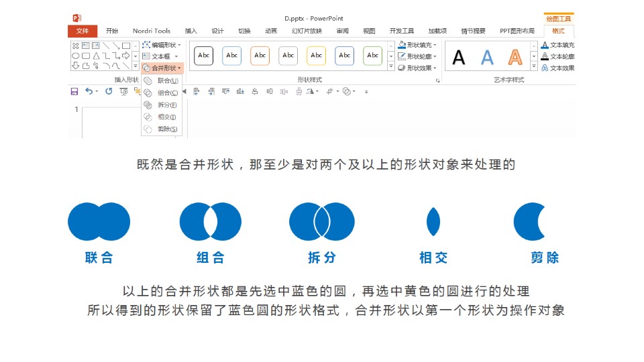The image size is (644, 362).
Task: Pick the right arrow shape in gallery
Action: pos(126,56)
